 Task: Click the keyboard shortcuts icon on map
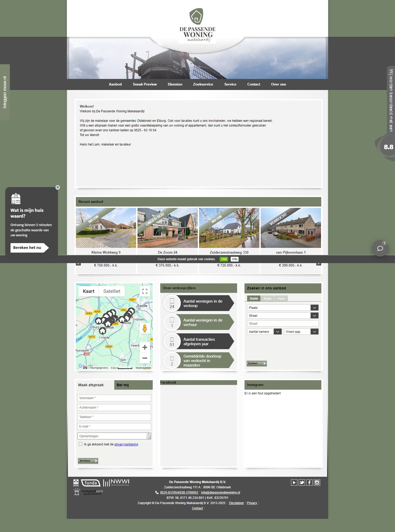click(x=85, y=368)
